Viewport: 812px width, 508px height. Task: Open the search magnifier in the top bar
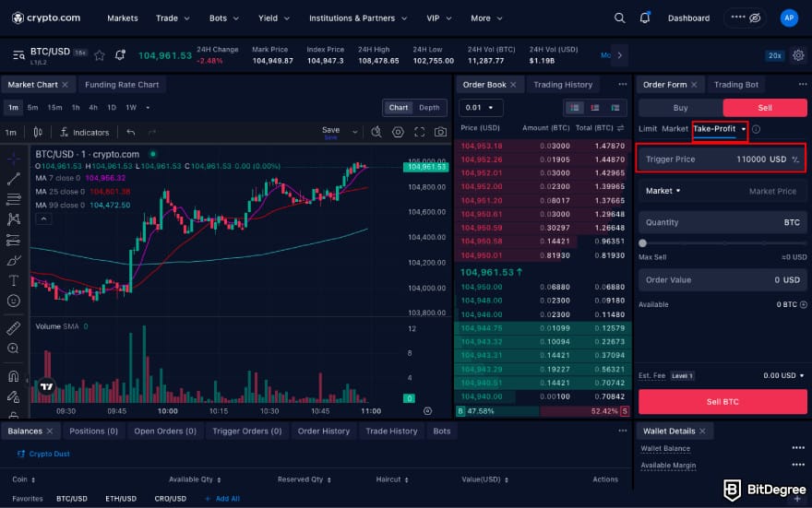click(619, 18)
